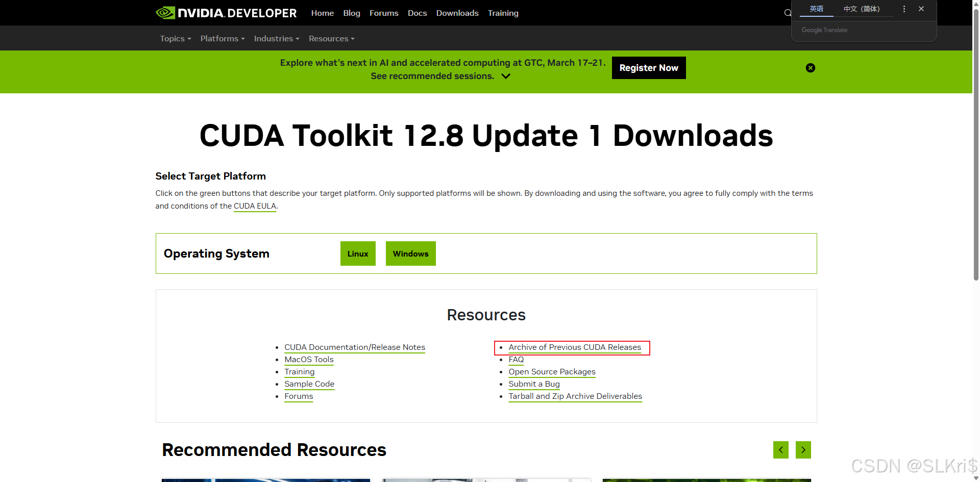The image size is (980, 482).
Task: Open the Open Source Packages link
Action: 552,372
